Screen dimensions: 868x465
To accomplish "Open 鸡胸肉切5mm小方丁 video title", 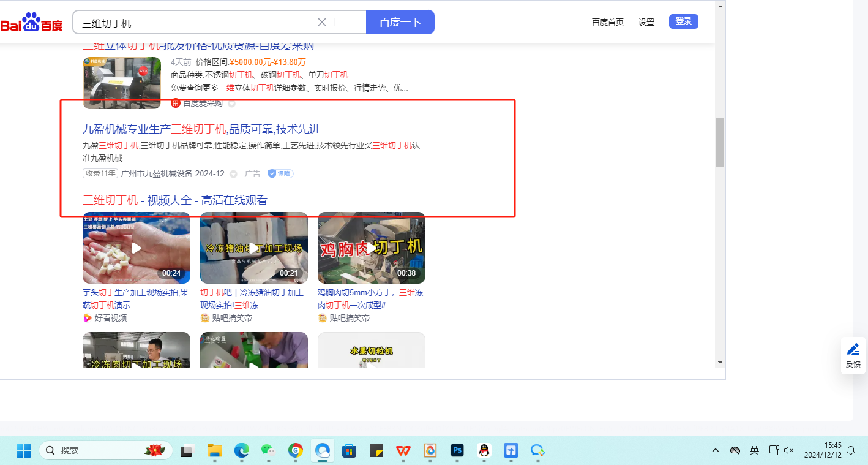I will 370,299.
